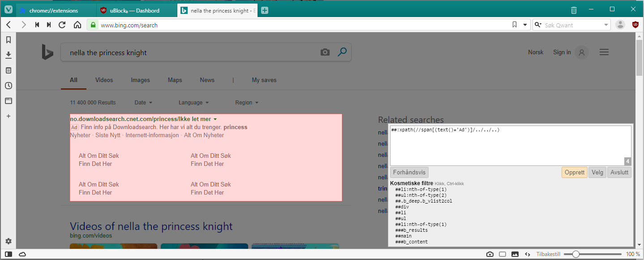Select the ##main cosmetic filter
644x260 pixels.
click(x=404, y=236)
